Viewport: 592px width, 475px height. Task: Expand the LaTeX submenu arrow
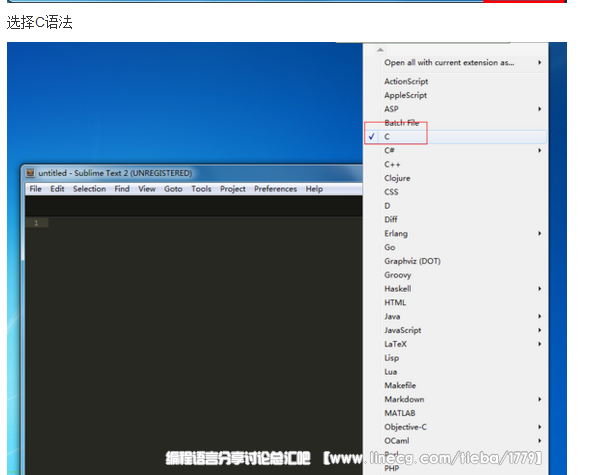[540, 344]
